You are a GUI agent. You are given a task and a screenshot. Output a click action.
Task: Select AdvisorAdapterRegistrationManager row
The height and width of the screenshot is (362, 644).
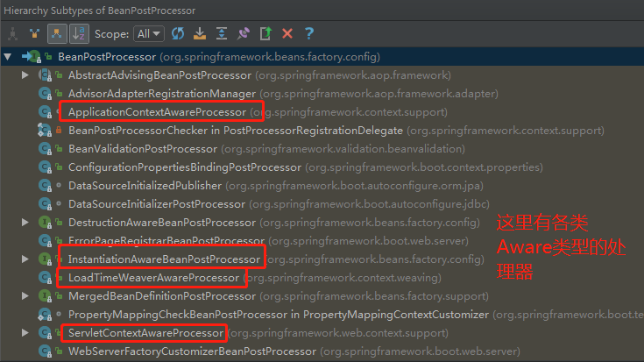(322, 94)
